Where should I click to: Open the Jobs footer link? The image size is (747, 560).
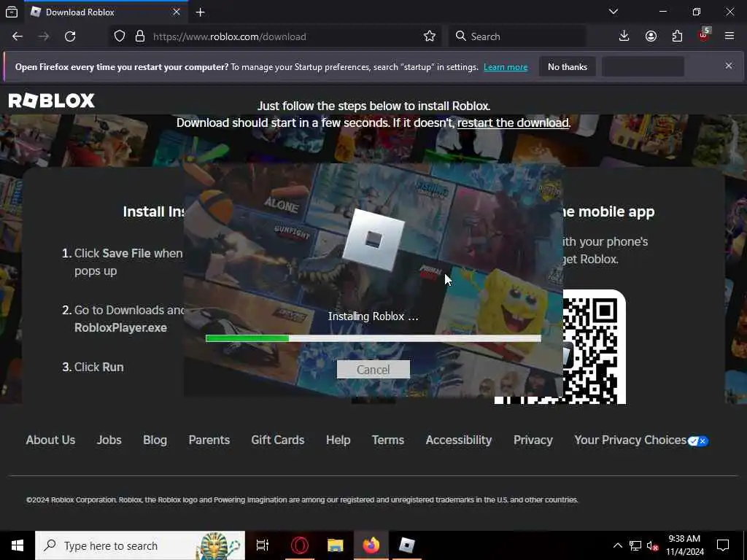[x=109, y=440]
